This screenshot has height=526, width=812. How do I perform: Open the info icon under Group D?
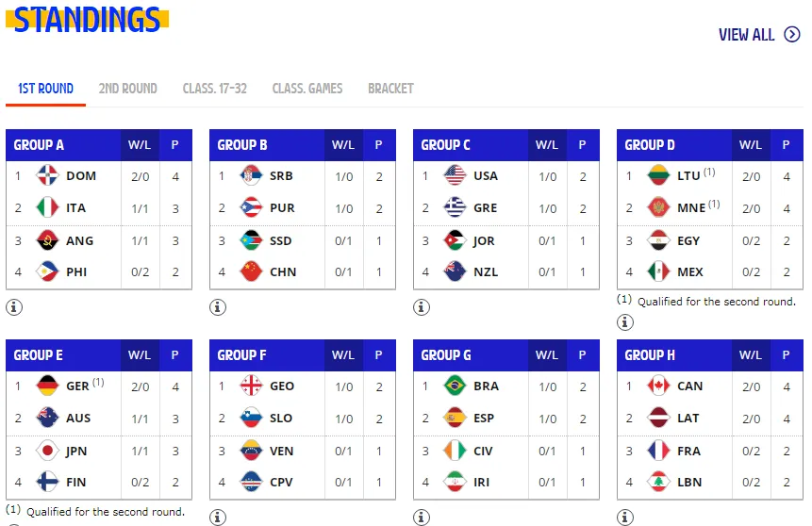coord(625,322)
